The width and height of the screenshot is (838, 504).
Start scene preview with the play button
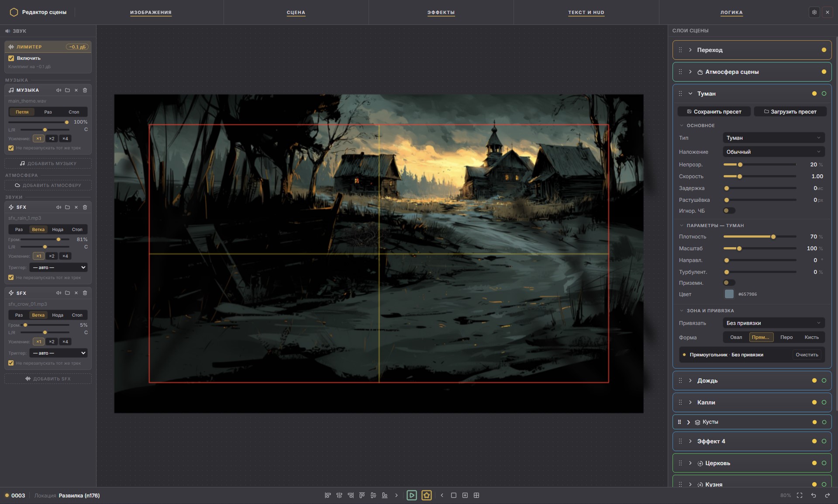[411, 495]
